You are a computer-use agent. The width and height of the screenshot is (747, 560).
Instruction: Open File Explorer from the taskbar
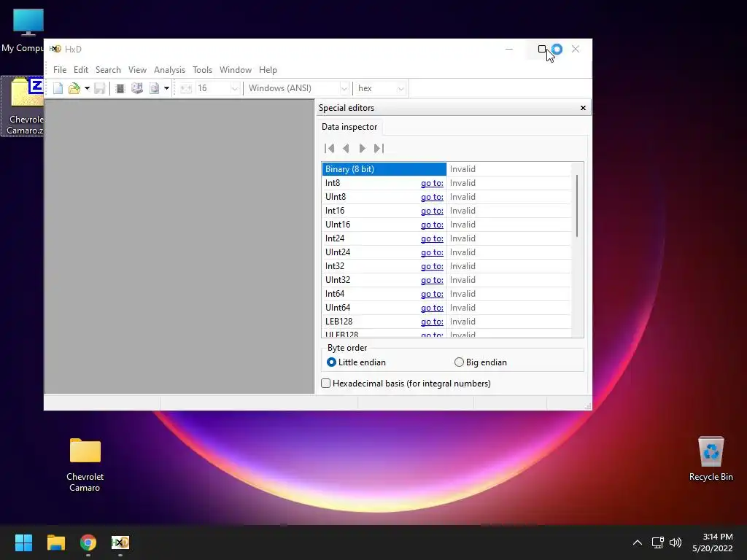click(x=55, y=542)
